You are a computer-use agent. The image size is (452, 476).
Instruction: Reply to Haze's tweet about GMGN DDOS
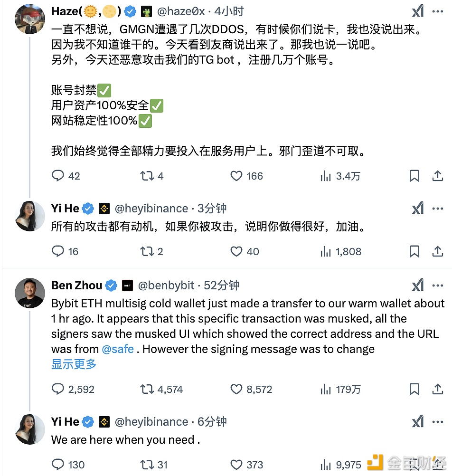point(56,176)
